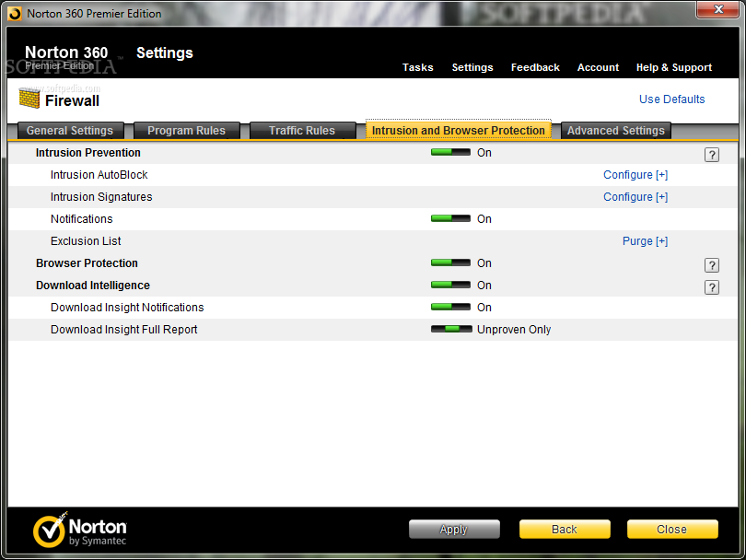Open help for Intrusion Prevention
This screenshot has width=746, height=560.
(x=711, y=155)
